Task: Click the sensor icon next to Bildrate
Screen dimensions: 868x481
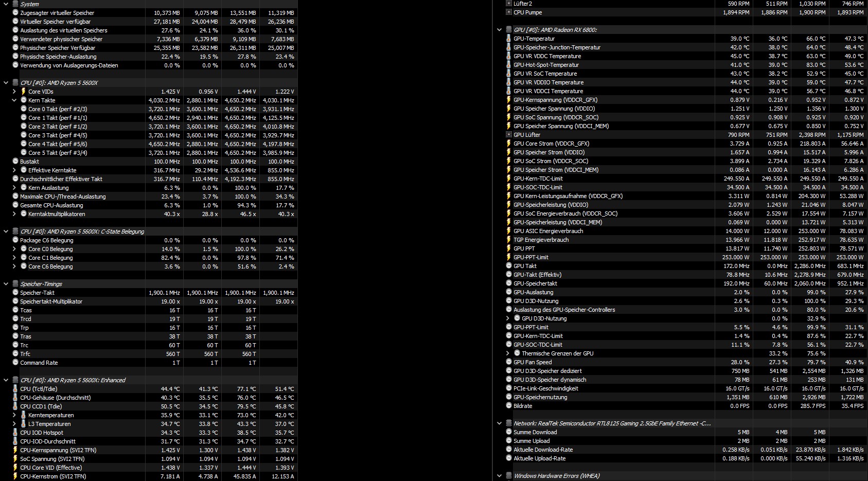Action: click(x=508, y=406)
